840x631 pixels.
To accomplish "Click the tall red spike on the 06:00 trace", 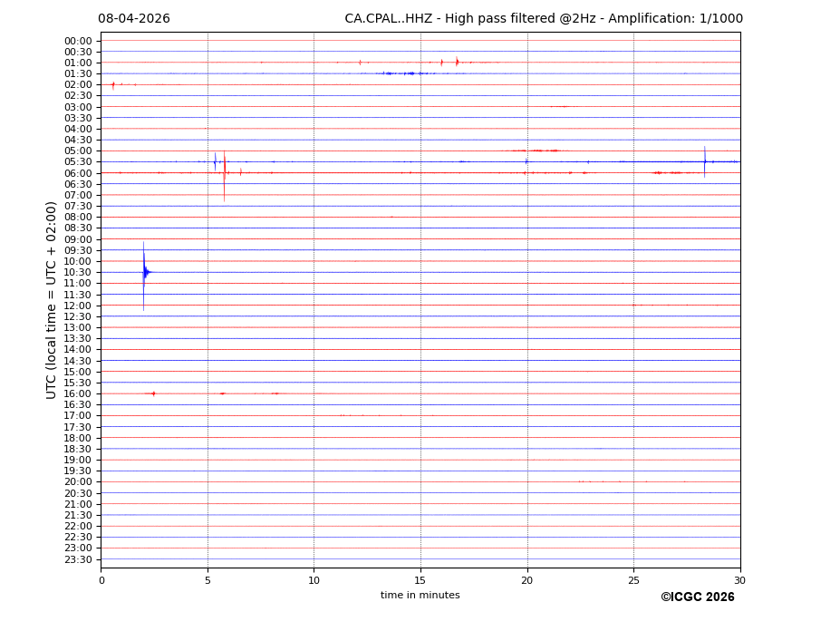I will pyautogui.click(x=224, y=172).
